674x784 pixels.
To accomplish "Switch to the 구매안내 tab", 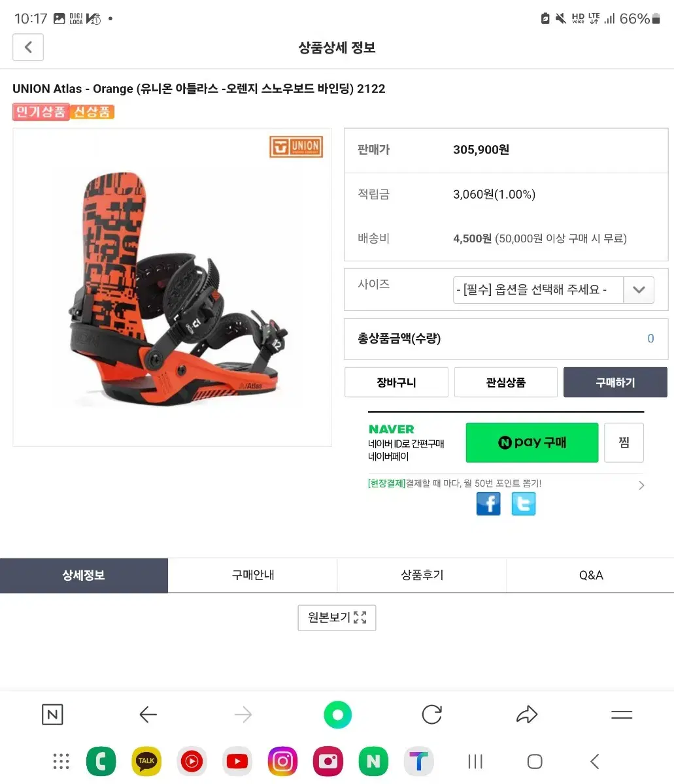I will click(253, 576).
